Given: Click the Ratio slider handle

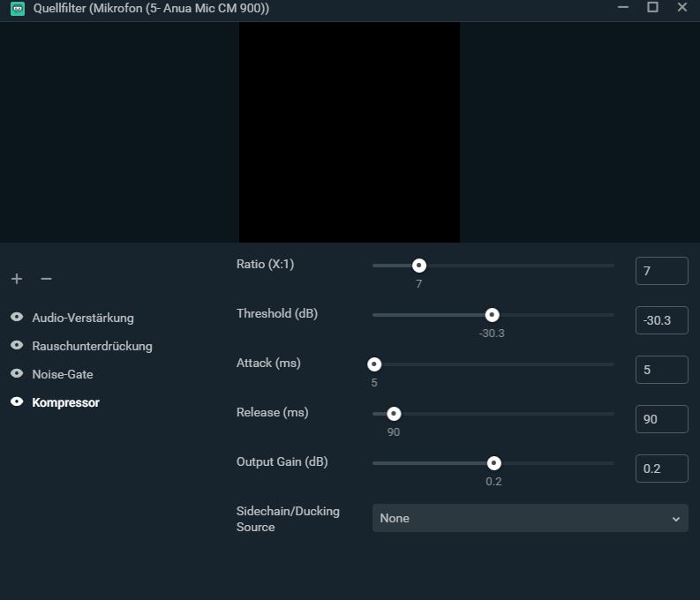Looking at the screenshot, I should tap(419, 266).
